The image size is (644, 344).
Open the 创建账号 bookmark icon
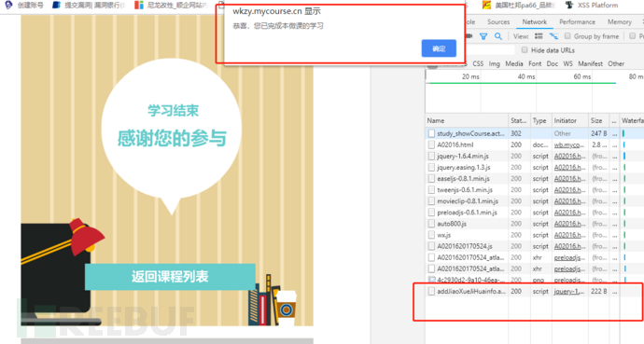click(x=7, y=5)
